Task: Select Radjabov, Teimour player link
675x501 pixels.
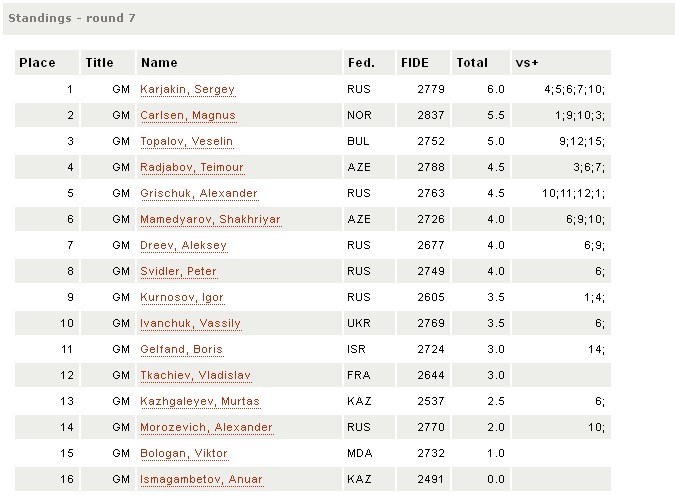Action: [x=192, y=167]
